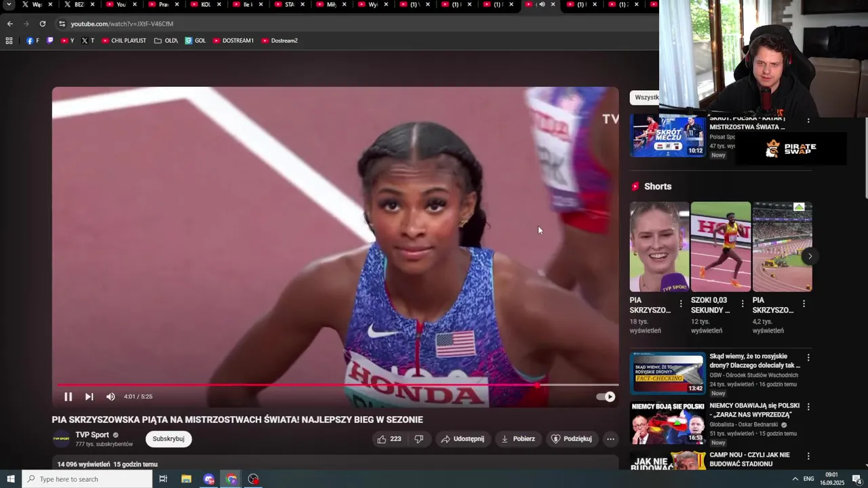Image resolution: width=868 pixels, height=488 pixels.
Task: Open options for NIEMCY OBAWIAJĄ się POLSKI video
Action: 808,407
